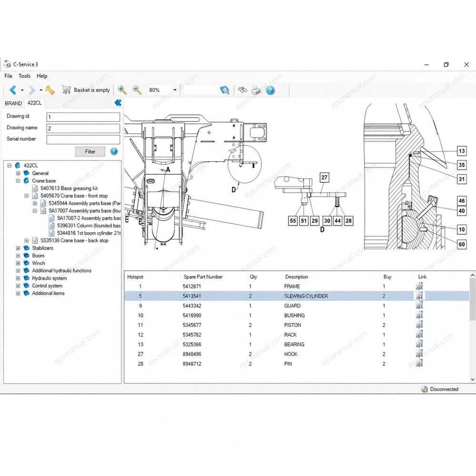Add BUSHING part to basket icon
Screen dimensions: 476x476
pyautogui.click(x=419, y=315)
